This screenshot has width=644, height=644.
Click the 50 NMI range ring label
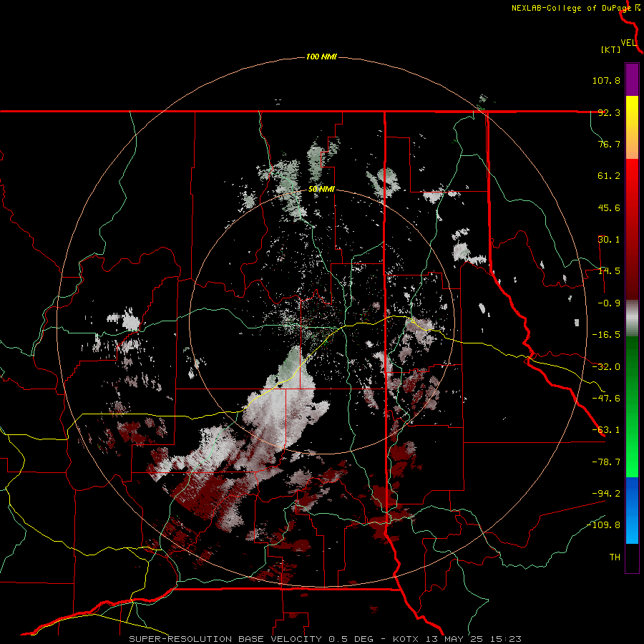click(321, 190)
